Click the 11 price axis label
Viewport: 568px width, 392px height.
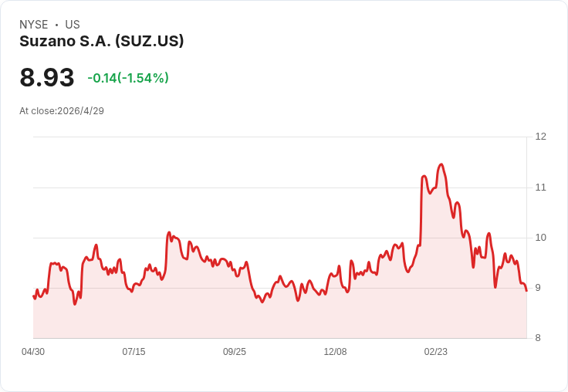point(540,188)
